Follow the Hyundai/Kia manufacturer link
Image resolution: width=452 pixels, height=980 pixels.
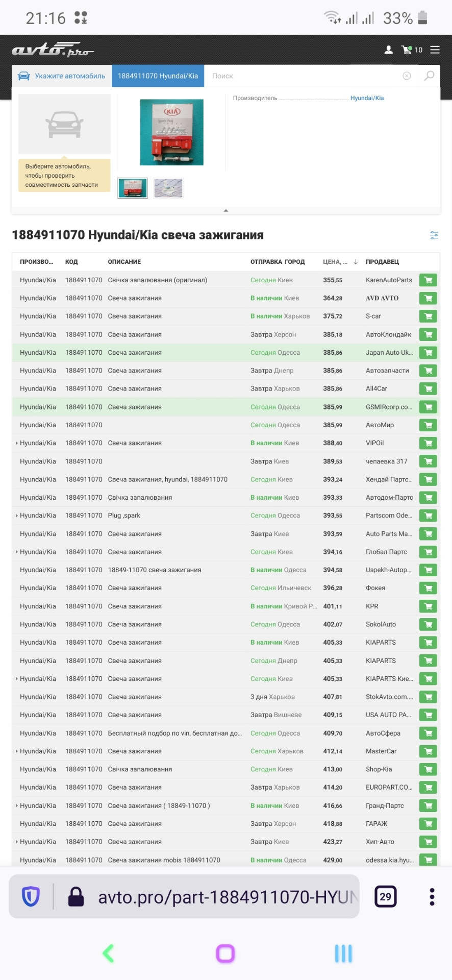click(367, 98)
